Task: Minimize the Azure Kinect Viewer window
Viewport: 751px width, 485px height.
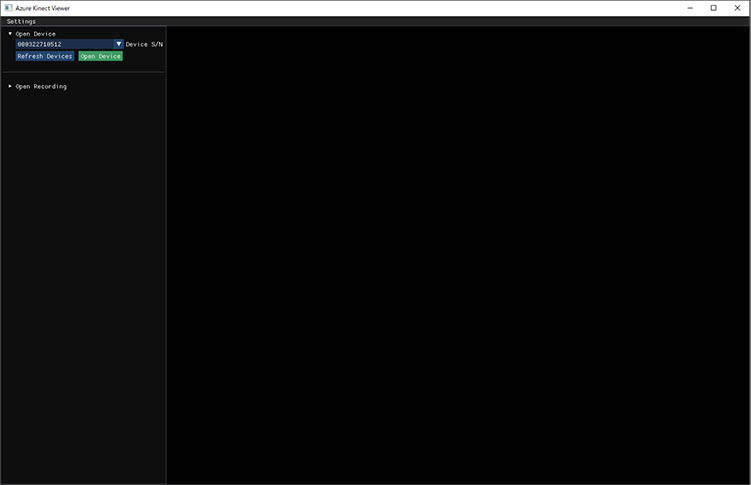Action: pyautogui.click(x=690, y=8)
